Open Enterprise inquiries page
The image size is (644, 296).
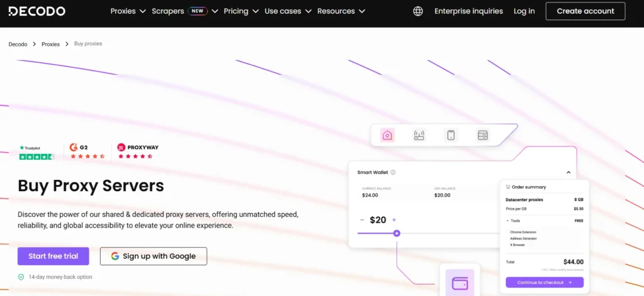tap(469, 11)
